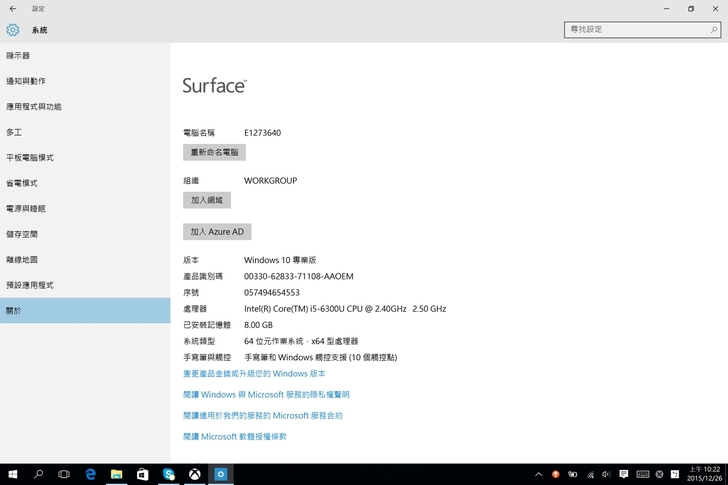
Task: Open 通知與動作 settings section
Action: click(x=26, y=81)
